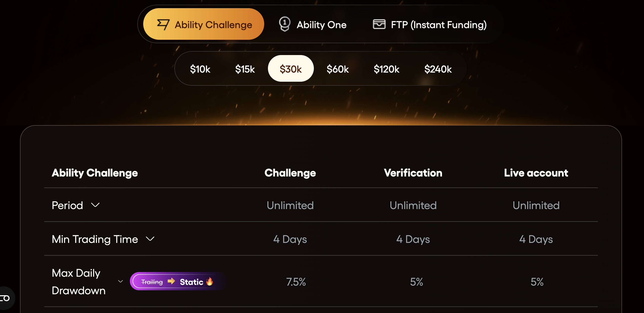
Task: Click the Ability One medal icon
Action: 284,24
